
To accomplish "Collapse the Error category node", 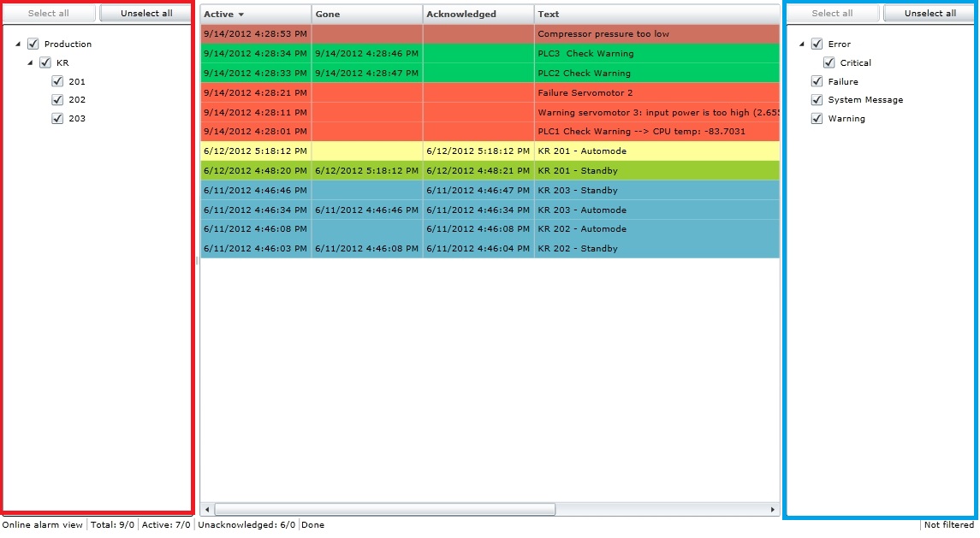I will [x=802, y=44].
